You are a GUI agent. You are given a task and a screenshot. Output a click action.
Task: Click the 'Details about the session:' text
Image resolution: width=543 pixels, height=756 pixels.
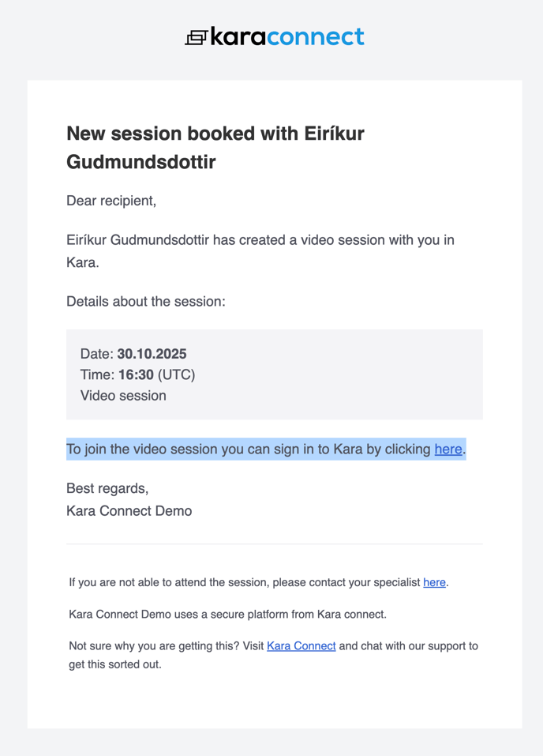coord(146,301)
